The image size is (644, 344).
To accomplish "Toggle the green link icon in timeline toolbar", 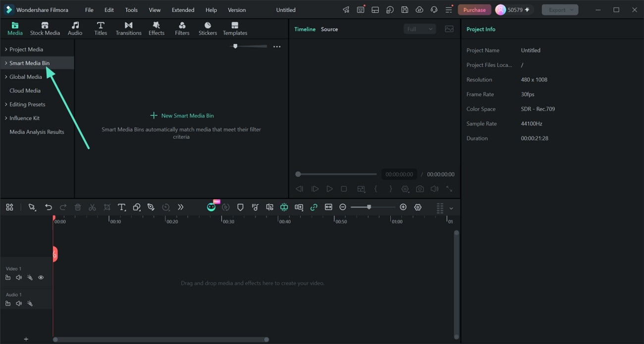I will pos(314,207).
